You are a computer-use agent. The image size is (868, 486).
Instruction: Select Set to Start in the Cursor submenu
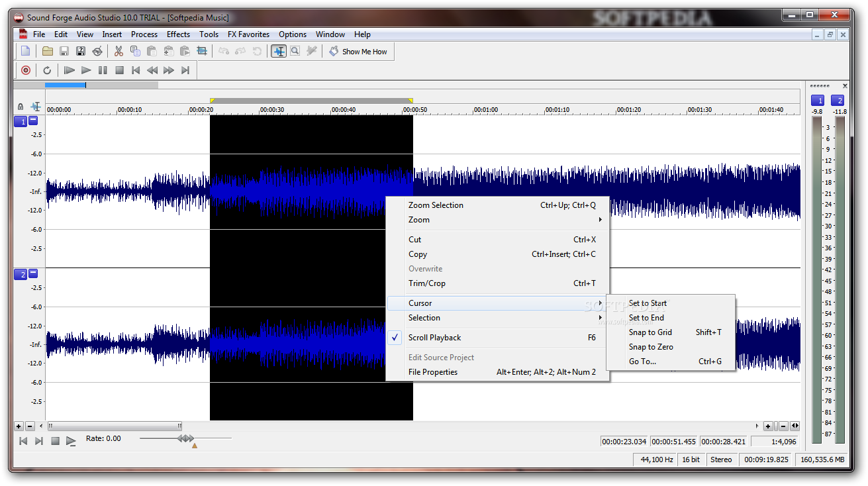coord(671,303)
